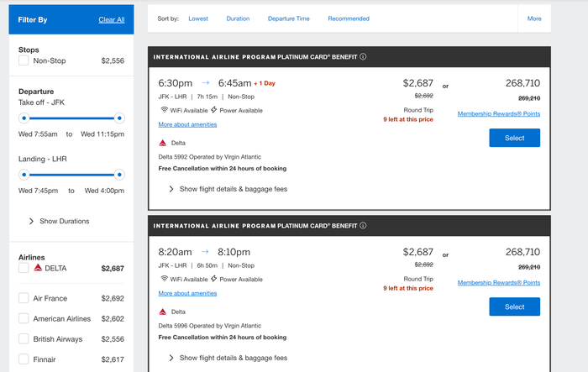Screen dimensions: 588x372
Task: Select the 6:30pm Delta flight
Action: pyautogui.click(x=514, y=138)
